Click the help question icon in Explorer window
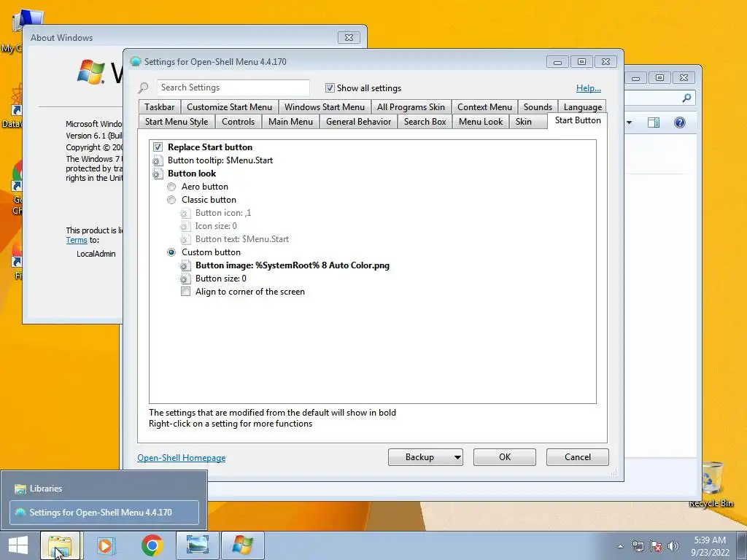This screenshot has width=747, height=560. point(680,122)
